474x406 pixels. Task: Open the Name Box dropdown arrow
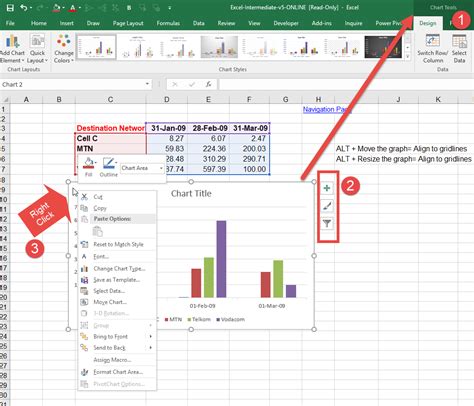click(147, 84)
